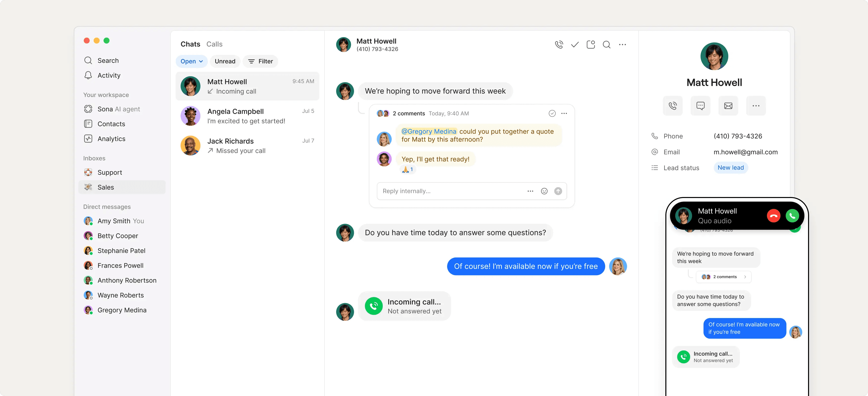Viewport: 868px width, 396px height.
Task: Click the @Gregory Medina mention
Action: point(429,131)
